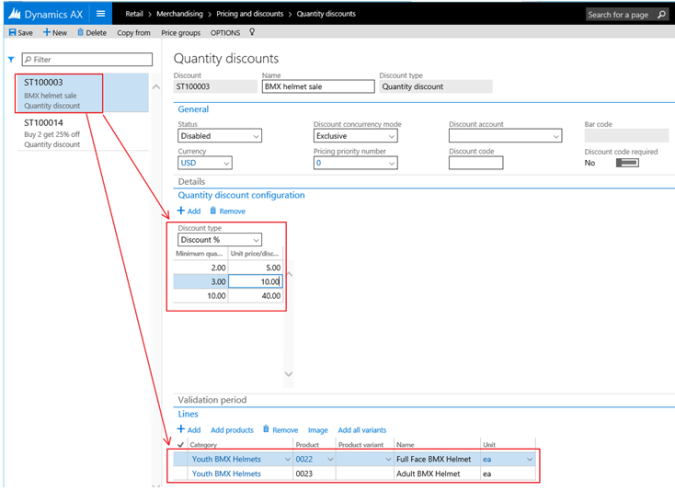Click Add plus in Quantity discount configuration

pos(181,211)
